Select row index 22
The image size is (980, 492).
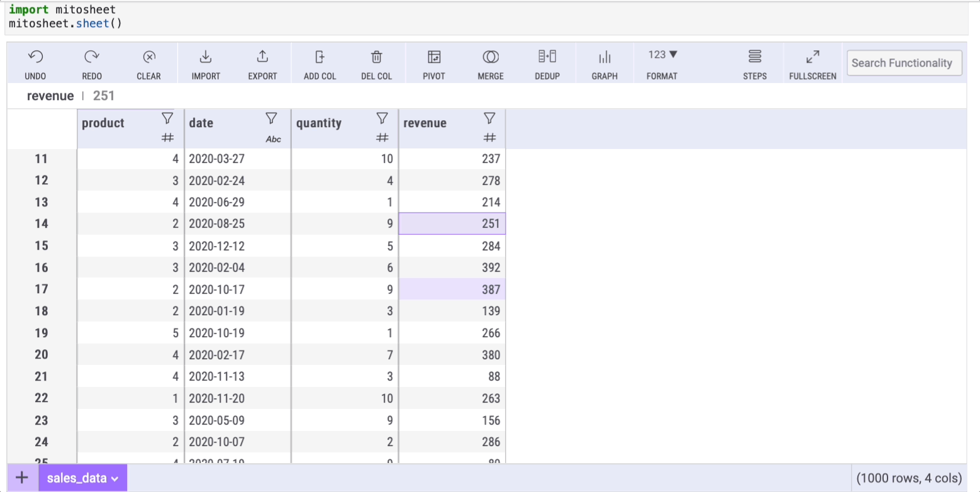42,398
